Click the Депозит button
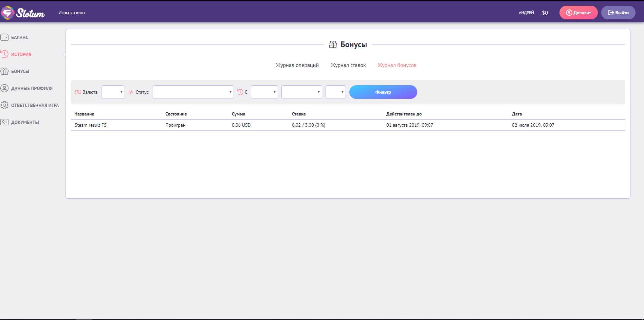The image size is (644, 320). 578,13
